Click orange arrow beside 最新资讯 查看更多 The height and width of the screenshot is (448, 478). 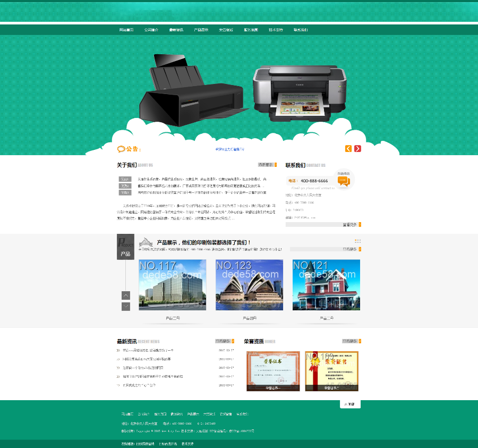(x=233, y=341)
